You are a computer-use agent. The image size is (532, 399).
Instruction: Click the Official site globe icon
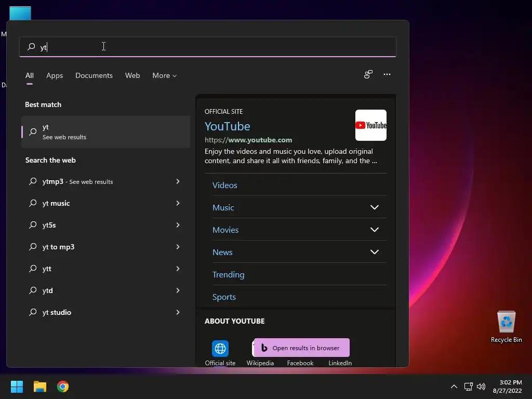tap(220, 349)
